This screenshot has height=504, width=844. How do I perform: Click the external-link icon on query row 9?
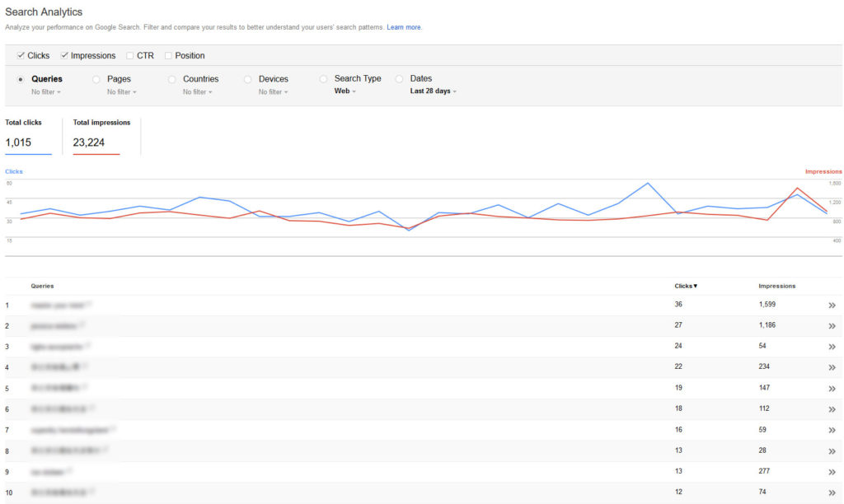point(68,470)
